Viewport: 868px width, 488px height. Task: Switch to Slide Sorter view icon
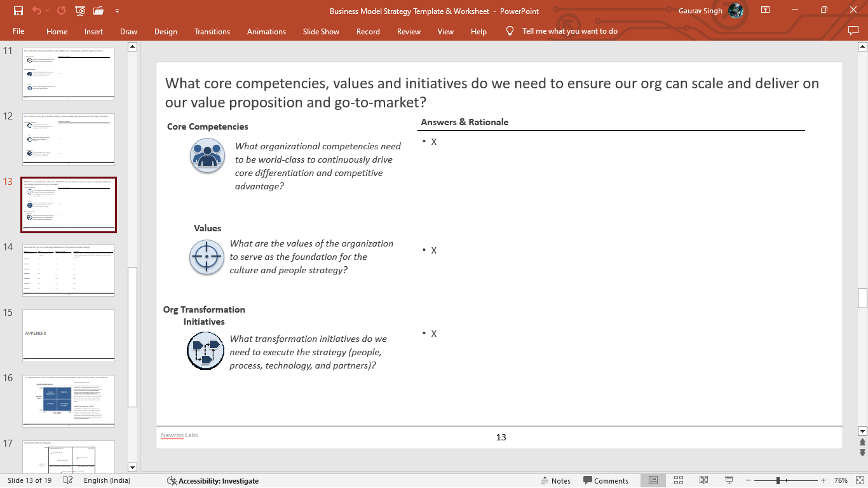[678, 480]
